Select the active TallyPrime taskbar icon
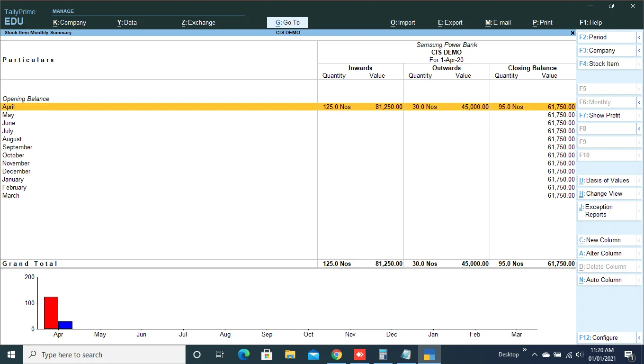 (x=429, y=355)
